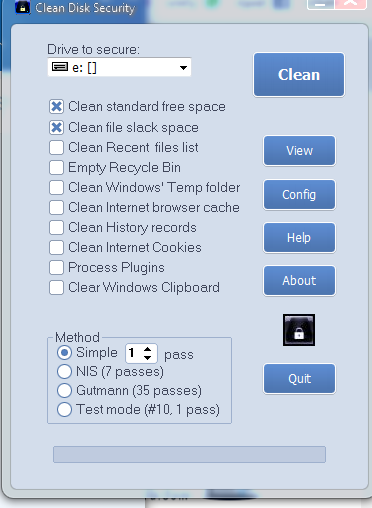This screenshot has width=372, height=508.
Task: Uncheck Clean file slack space
Action: pos(56,127)
